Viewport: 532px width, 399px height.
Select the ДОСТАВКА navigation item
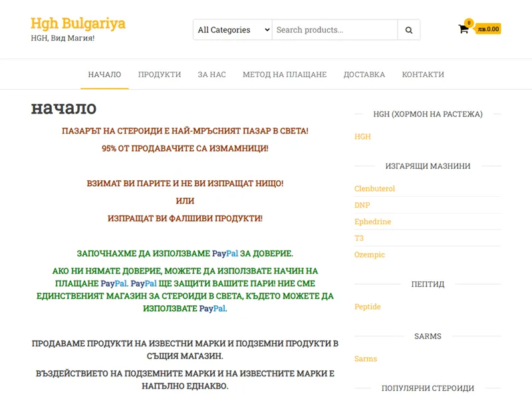tap(364, 74)
